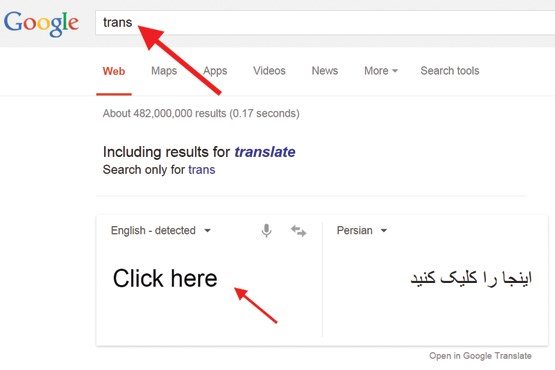Screen dimensions: 555x370
Task: Select the Web tab
Action: [x=114, y=71]
